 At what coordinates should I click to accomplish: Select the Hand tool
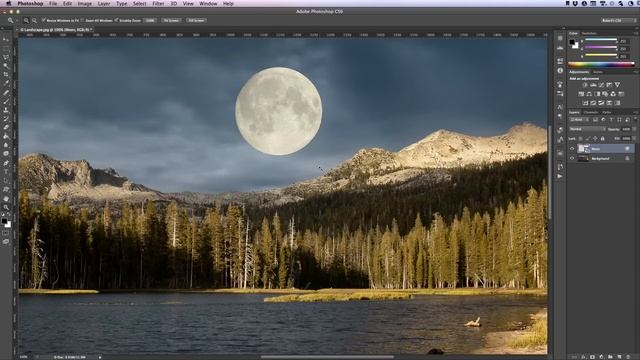coord(6,199)
